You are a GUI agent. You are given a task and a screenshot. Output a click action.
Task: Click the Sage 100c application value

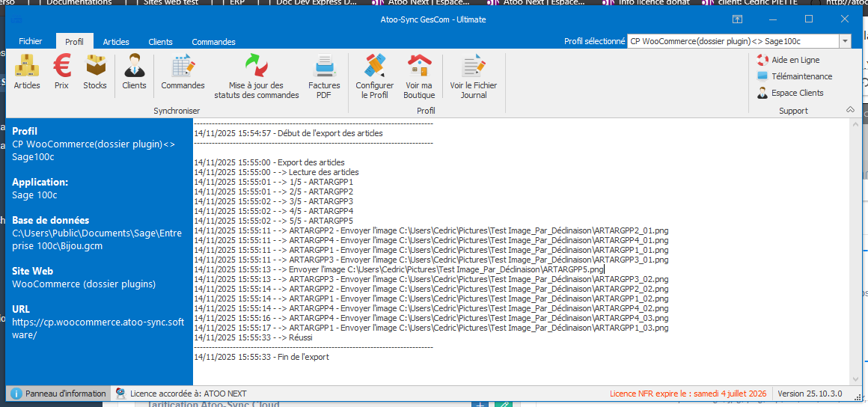(x=35, y=195)
